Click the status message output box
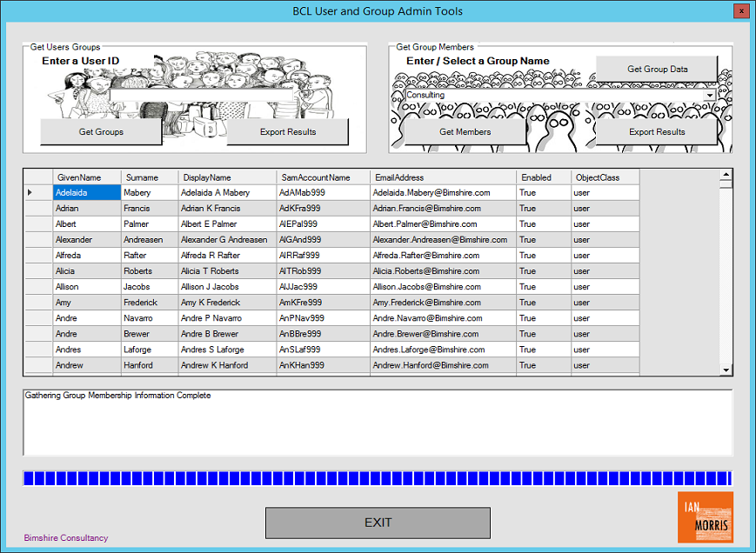This screenshot has width=756, height=553. [378, 423]
